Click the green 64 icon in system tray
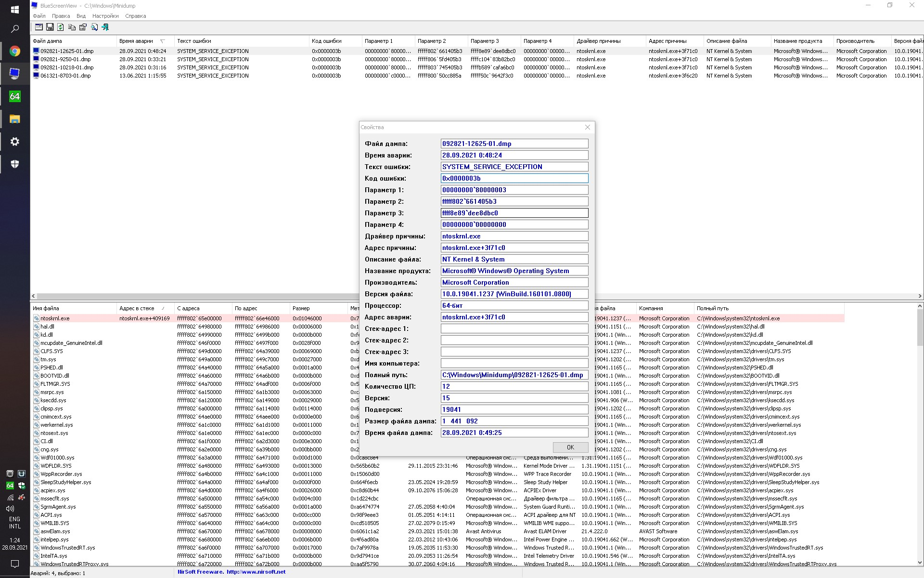Image resolution: width=924 pixels, height=578 pixels. (10, 486)
